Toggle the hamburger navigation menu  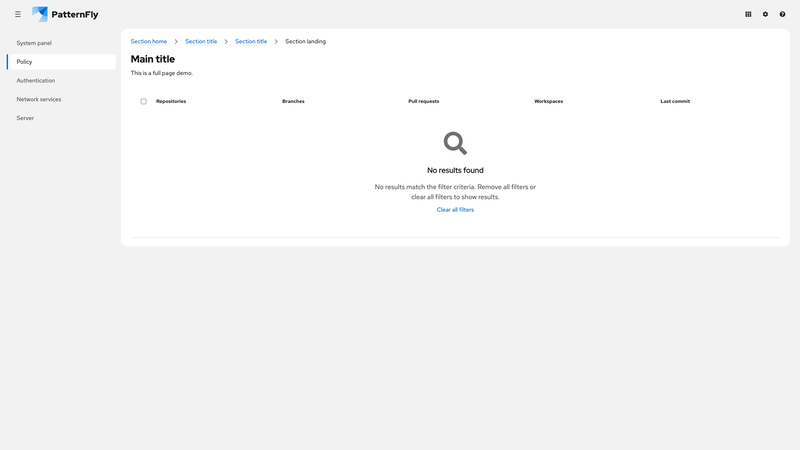click(x=18, y=14)
